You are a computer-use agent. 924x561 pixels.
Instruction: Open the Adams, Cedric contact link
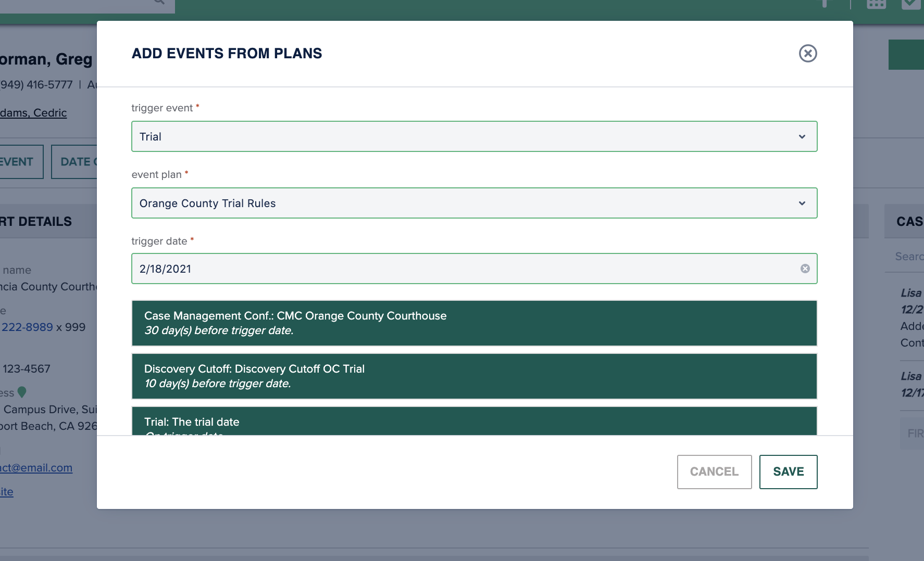(33, 112)
